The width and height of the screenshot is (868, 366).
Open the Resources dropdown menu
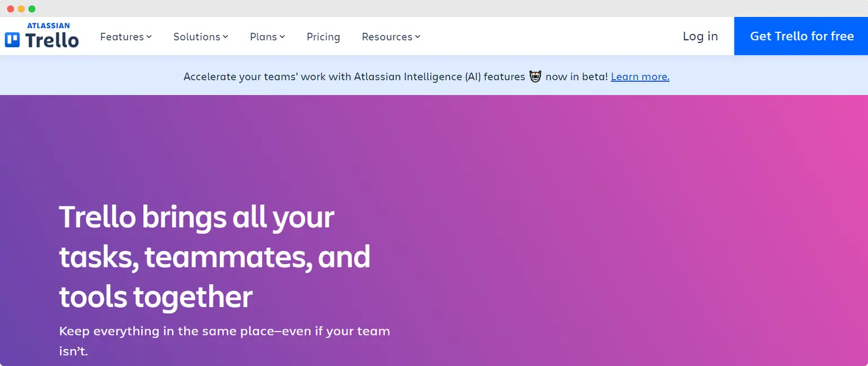click(391, 37)
